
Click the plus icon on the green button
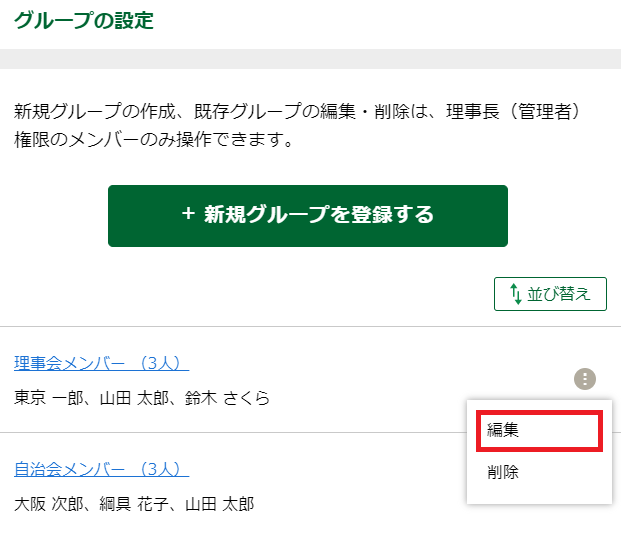click(x=188, y=214)
